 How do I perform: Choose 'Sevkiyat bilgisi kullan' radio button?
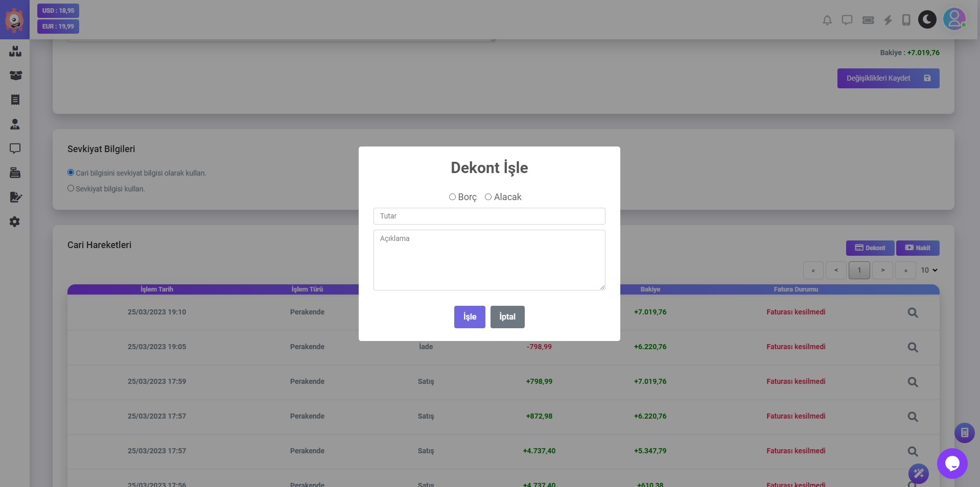(x=71, y=188)
